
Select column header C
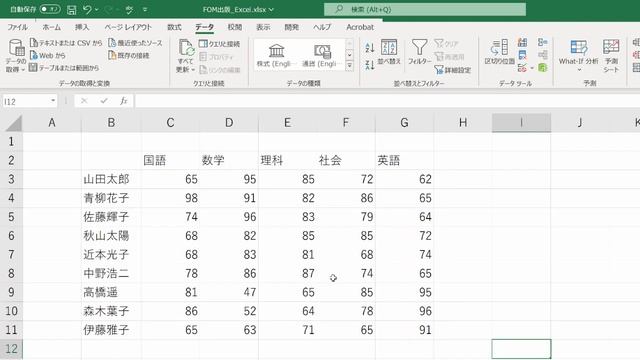(x=170, y=122)
